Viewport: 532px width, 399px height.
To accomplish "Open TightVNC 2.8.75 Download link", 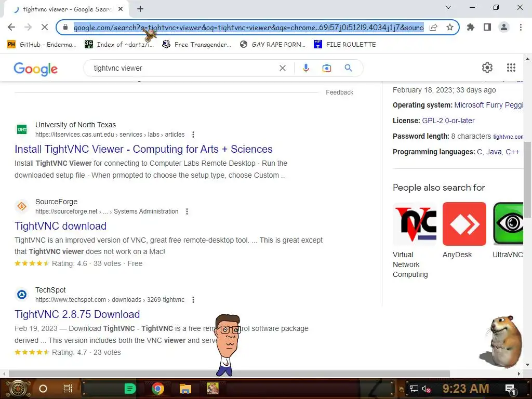I will click(77, 314).
